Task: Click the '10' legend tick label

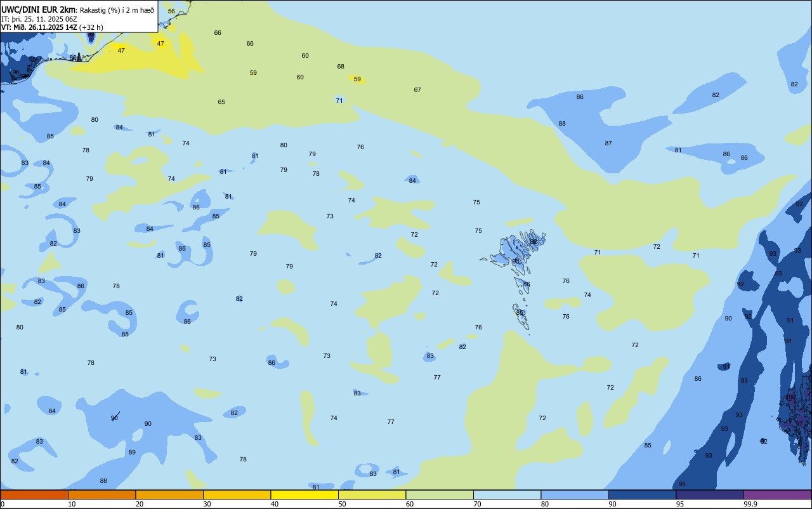Action: coord(72,504)
